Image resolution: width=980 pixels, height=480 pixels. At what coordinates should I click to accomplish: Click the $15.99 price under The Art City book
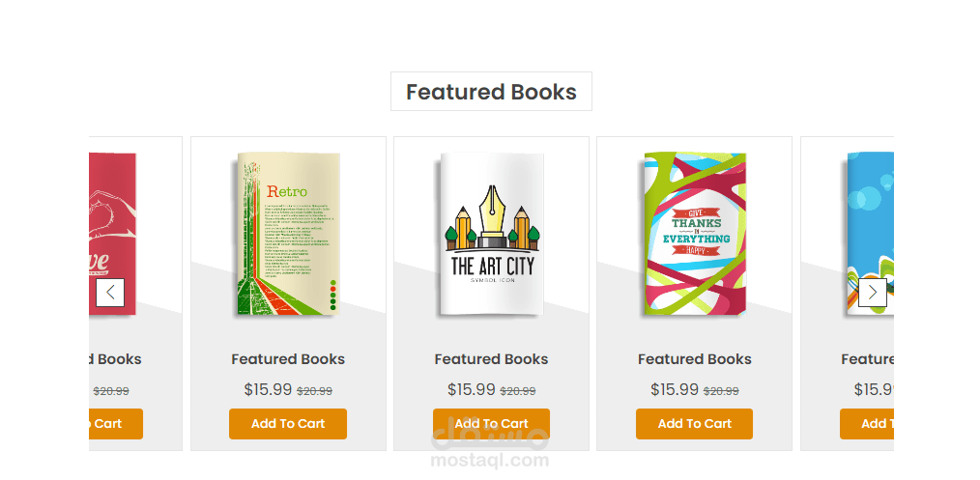pos(471,389)
